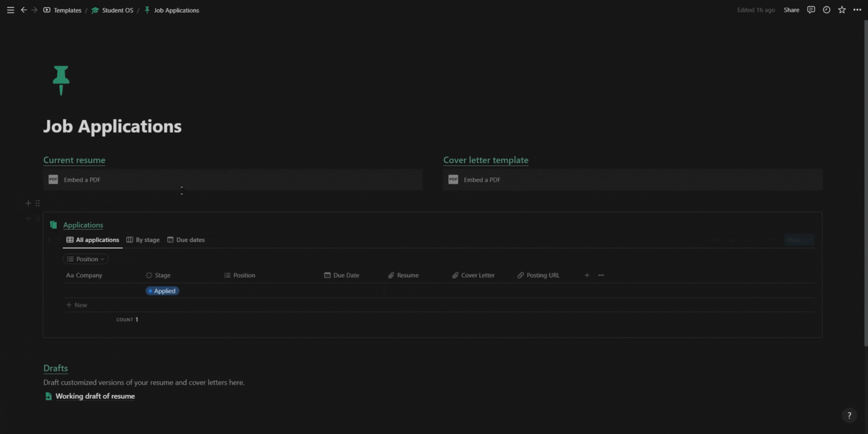This screenshot has height=434, width=868.
Task: Add a new property with the plus icon
Action: coord(587,275)
